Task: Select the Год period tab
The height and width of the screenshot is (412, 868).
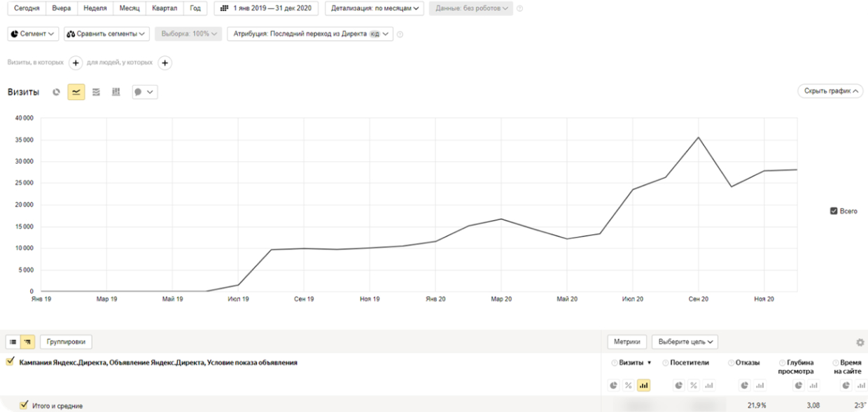Action: click(x=195, y=8)
